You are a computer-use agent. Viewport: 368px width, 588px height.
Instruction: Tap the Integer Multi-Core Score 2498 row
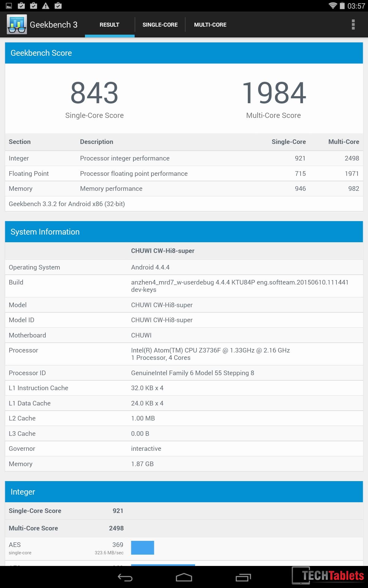184,528
